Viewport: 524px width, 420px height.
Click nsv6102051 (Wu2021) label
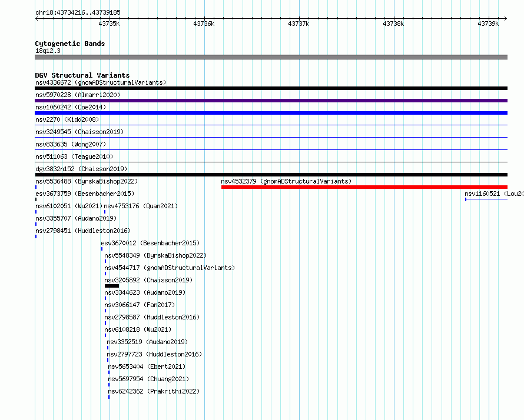(x=69, y=206)
